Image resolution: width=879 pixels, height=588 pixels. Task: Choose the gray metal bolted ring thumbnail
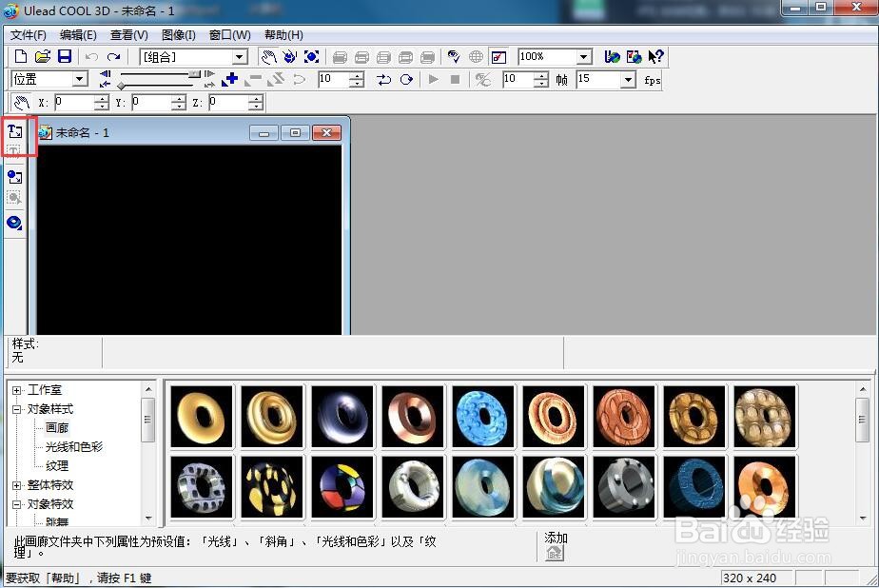coord(624,486)
